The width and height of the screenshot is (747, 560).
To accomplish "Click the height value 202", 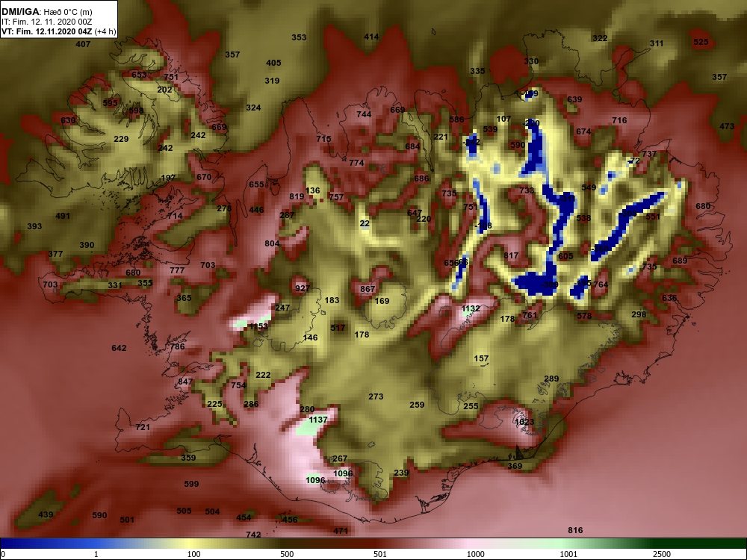I will pyautogui.click(x=164, y=90).
